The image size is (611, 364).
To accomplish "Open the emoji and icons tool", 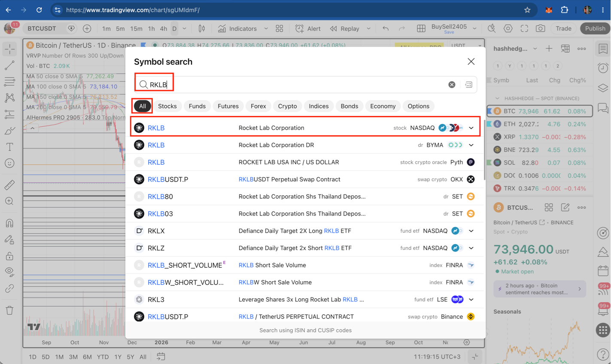I will click(9, 163).
